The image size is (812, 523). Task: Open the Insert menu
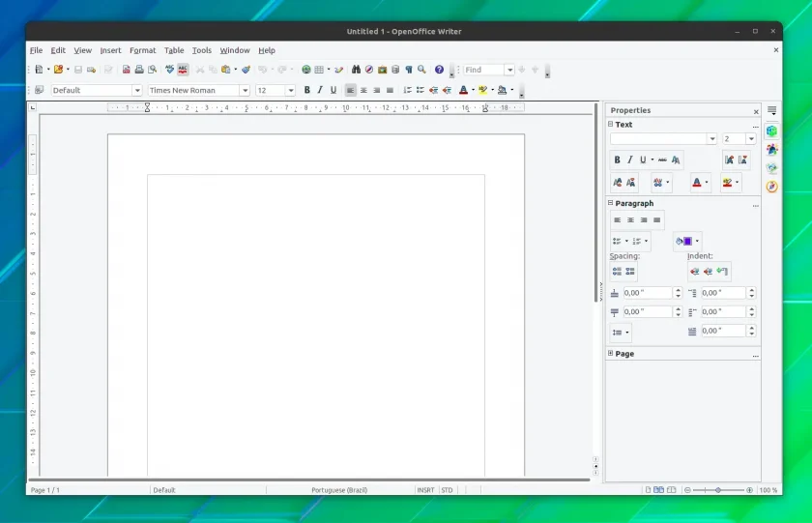(110, 50)
